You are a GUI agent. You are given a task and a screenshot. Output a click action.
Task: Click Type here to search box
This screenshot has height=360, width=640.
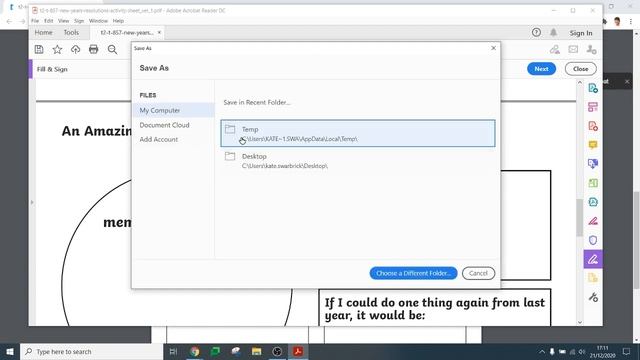(x=92, y=351)
